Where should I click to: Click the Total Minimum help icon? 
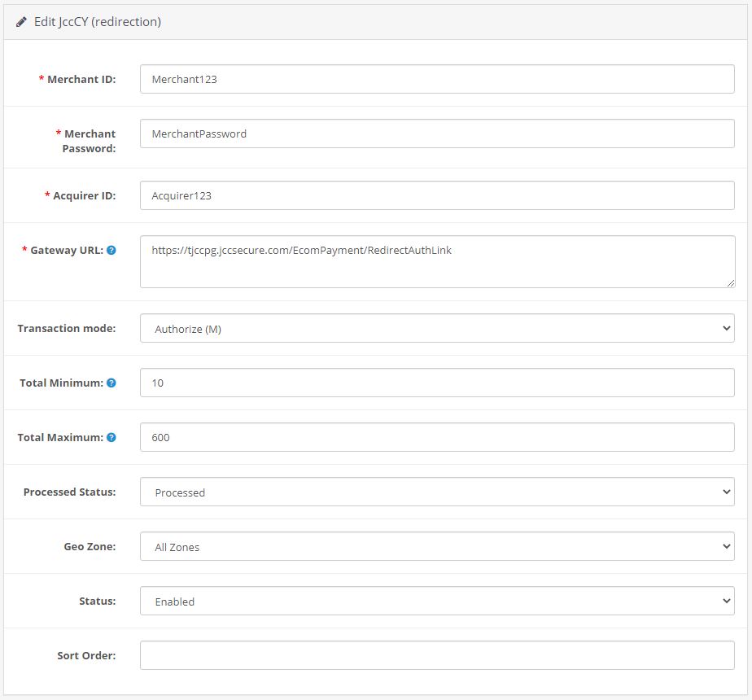(x=111, y=383)
